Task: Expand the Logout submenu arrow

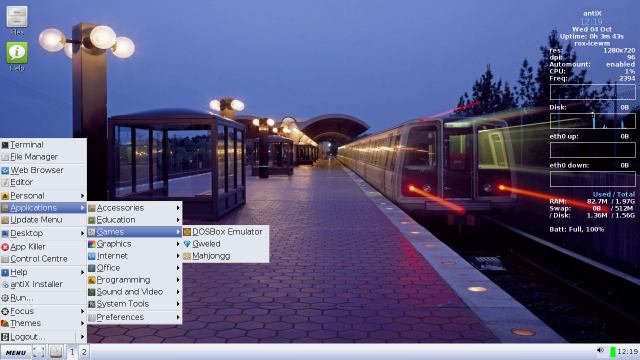Action: (82, 337)
